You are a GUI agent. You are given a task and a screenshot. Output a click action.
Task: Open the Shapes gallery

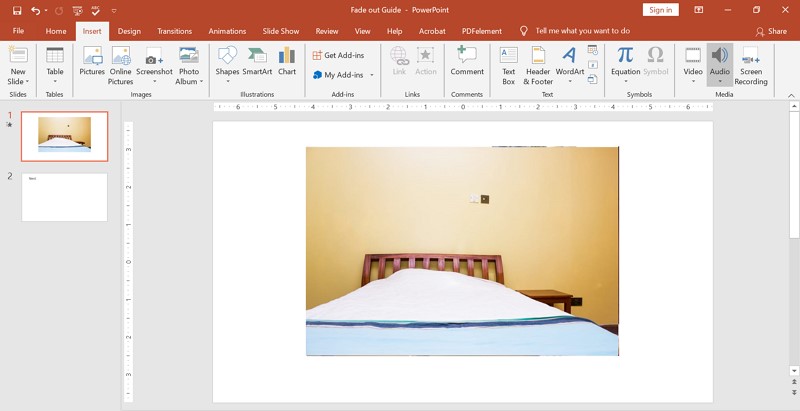click(x=227, y=60)
